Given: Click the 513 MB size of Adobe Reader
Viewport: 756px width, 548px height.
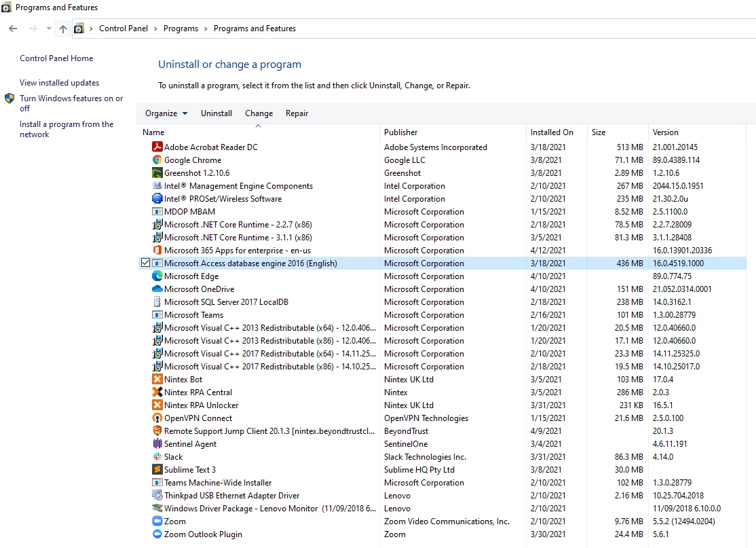Looking at the screenshot, I should pyautogui.click(x=630, y=147).
